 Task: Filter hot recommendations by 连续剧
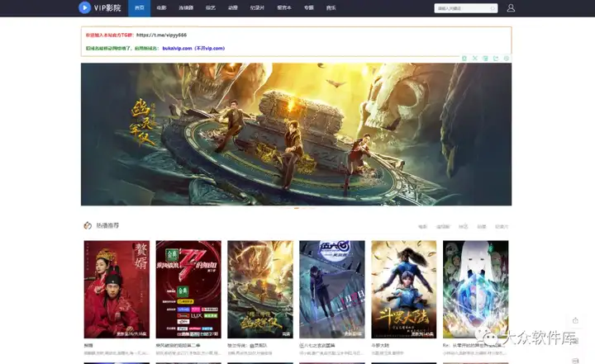(443, 226)
